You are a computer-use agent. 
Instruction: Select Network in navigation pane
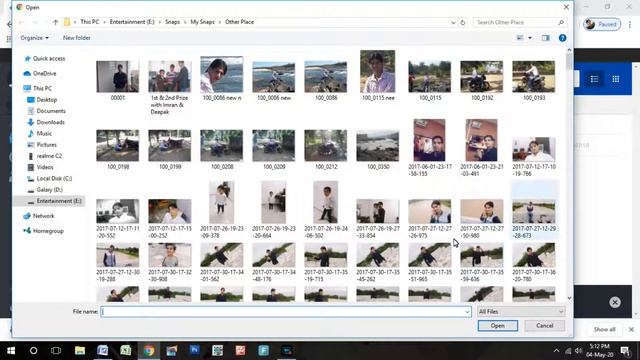(39, 216)
